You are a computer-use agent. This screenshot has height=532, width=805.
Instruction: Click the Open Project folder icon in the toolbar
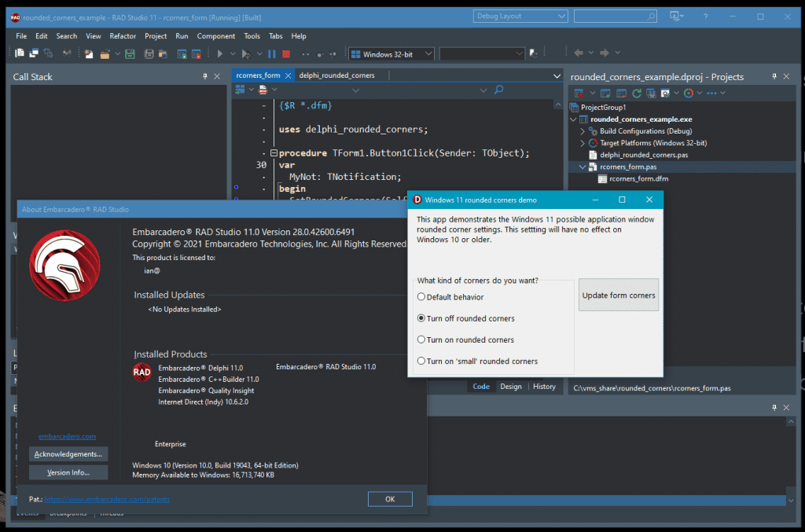(105, 53)
